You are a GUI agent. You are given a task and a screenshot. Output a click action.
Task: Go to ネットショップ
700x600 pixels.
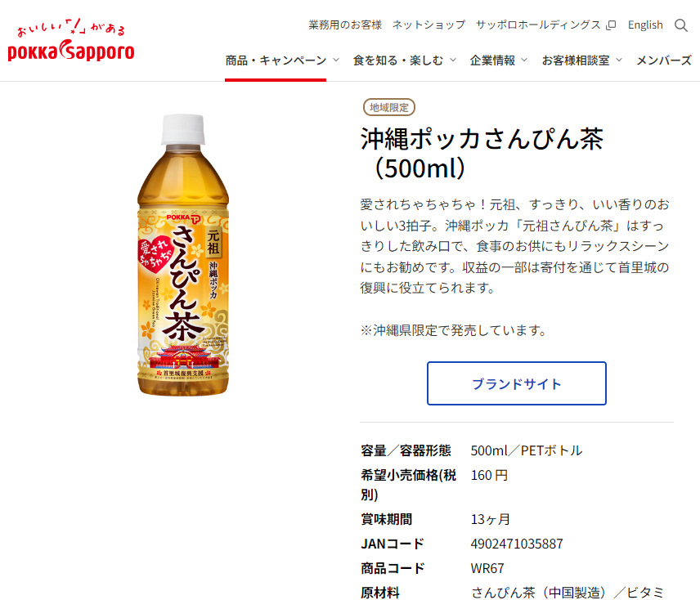pyautogui.click(x=429, y=25)
